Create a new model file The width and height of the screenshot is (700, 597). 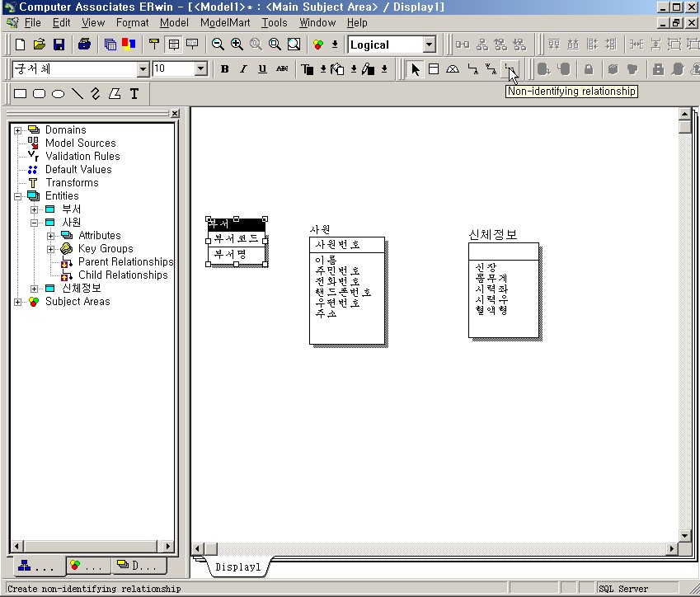tap(20, 45)
